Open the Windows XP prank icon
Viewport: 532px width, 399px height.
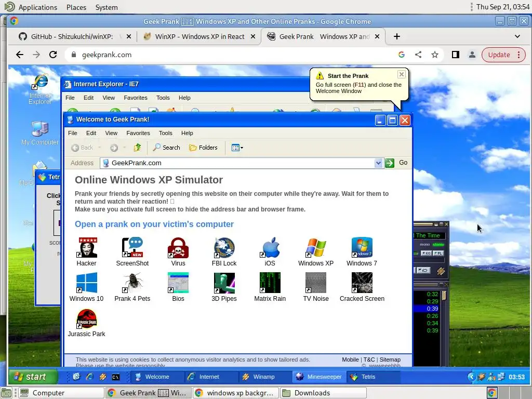pos(316,252)
